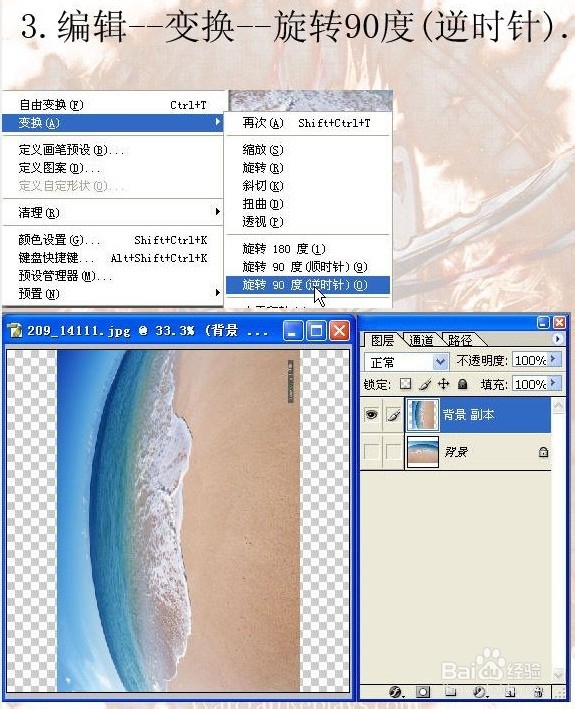Maximize the 209_14111.jpg document window

click(316, 331)
